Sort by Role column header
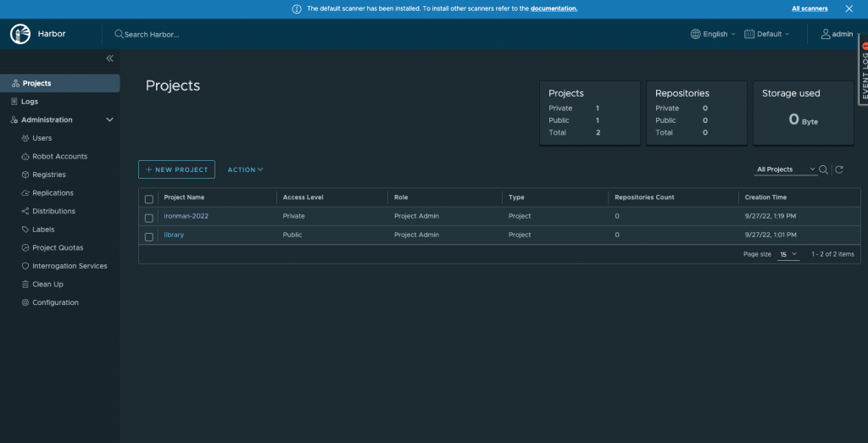This screenshot has height=443, width=868. point(401,197)
